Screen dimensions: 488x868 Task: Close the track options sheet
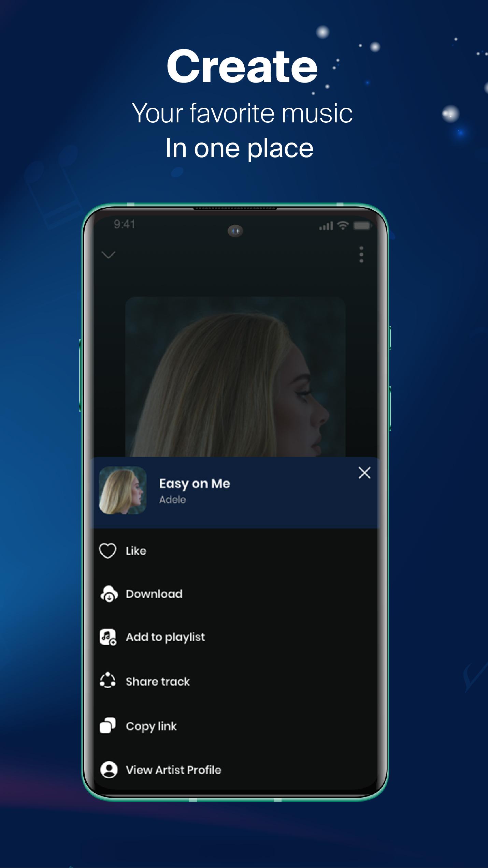point(364,473)
